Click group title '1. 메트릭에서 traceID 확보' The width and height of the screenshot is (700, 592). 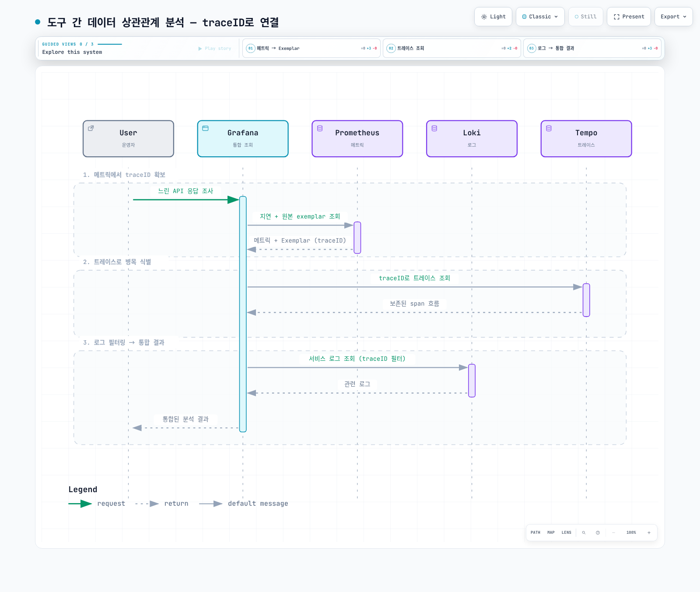pyautogui.click(x=124, y=175)
